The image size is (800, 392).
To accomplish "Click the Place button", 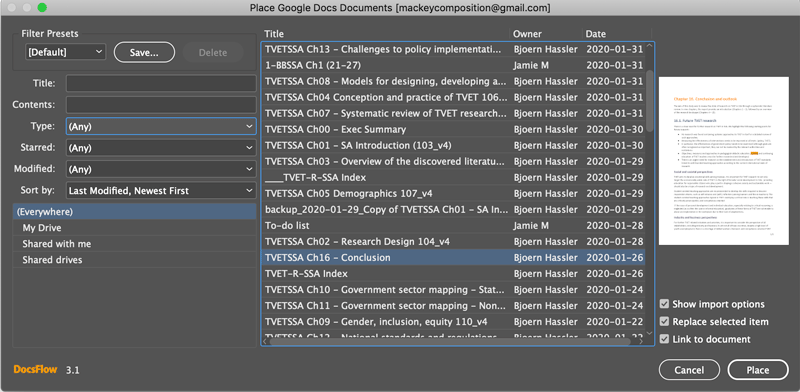I will tap(758, 370).
